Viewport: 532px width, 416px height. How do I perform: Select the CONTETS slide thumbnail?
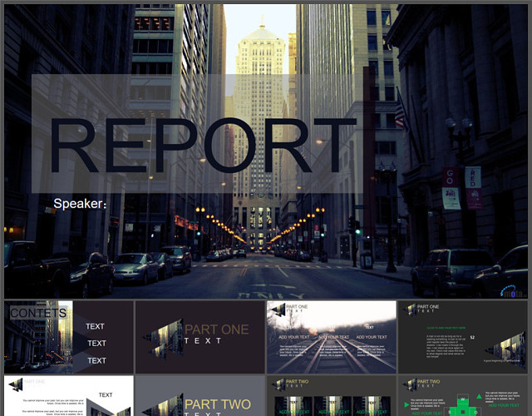click(x=68, y=337)
